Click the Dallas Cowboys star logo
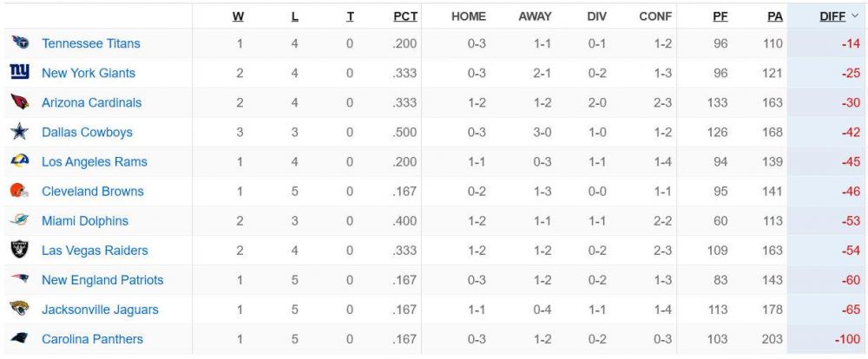This screenshot has height=359, width=868. (19, 132)
